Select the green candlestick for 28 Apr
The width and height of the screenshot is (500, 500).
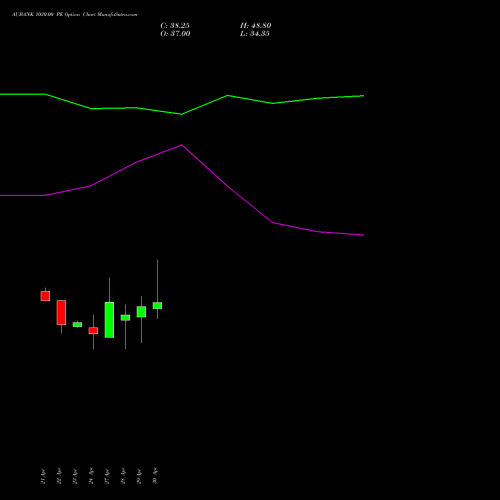click(x=125, y=318)
